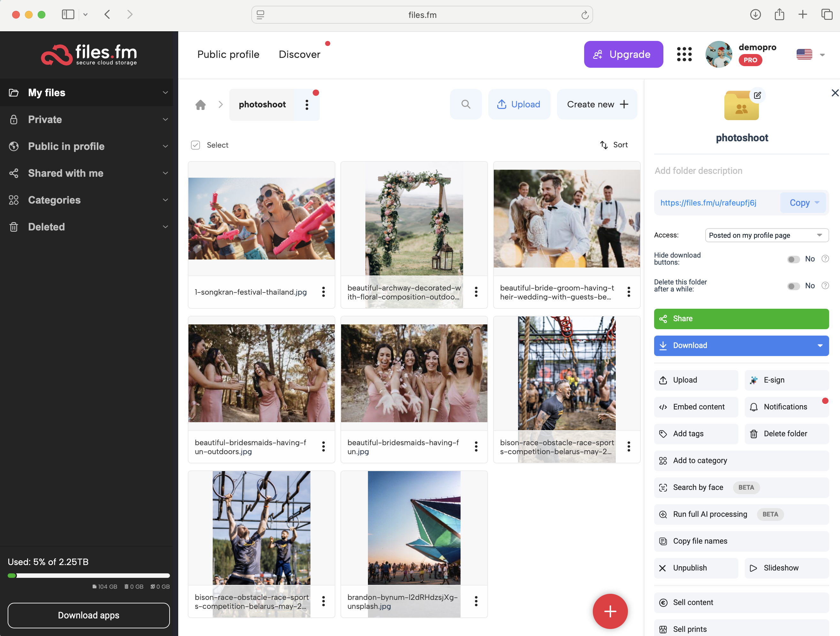
Task: Open a new Safari tab
Action: pyautogui.click(x=803, y=14)
